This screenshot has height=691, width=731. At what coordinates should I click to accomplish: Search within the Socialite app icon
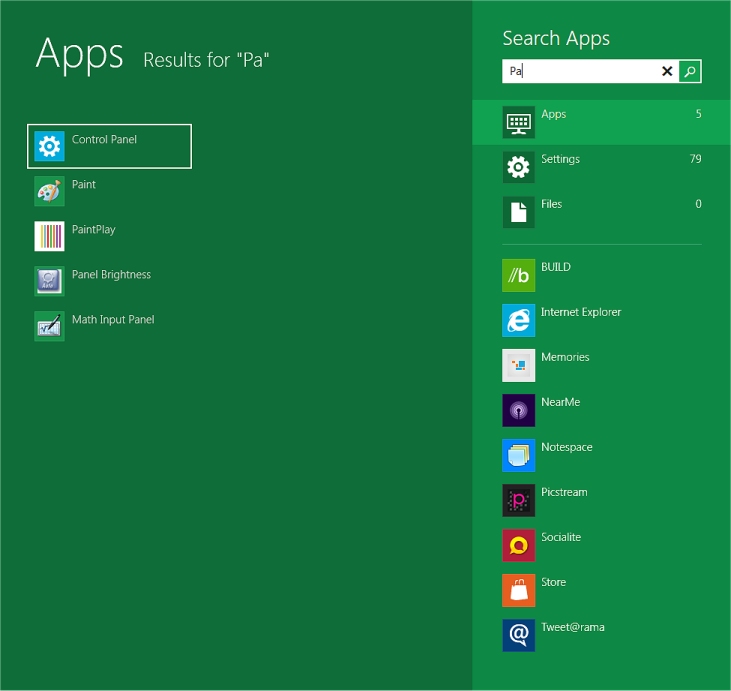coord(518,546)
